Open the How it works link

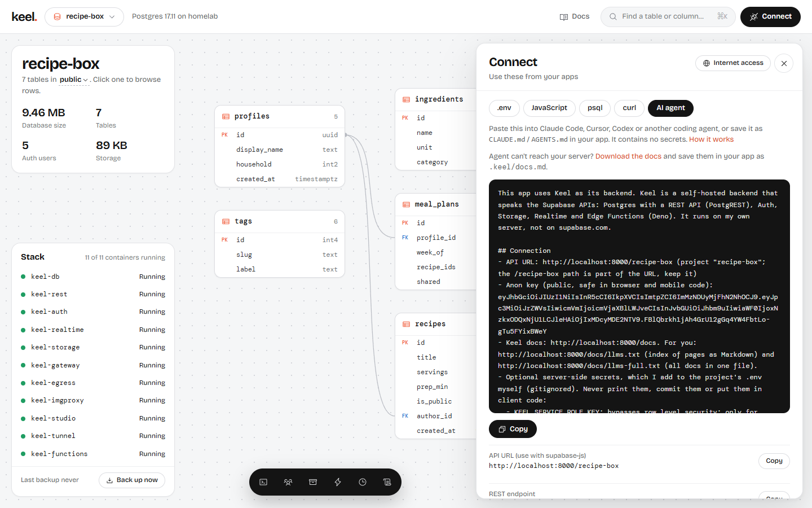[712, 139]
